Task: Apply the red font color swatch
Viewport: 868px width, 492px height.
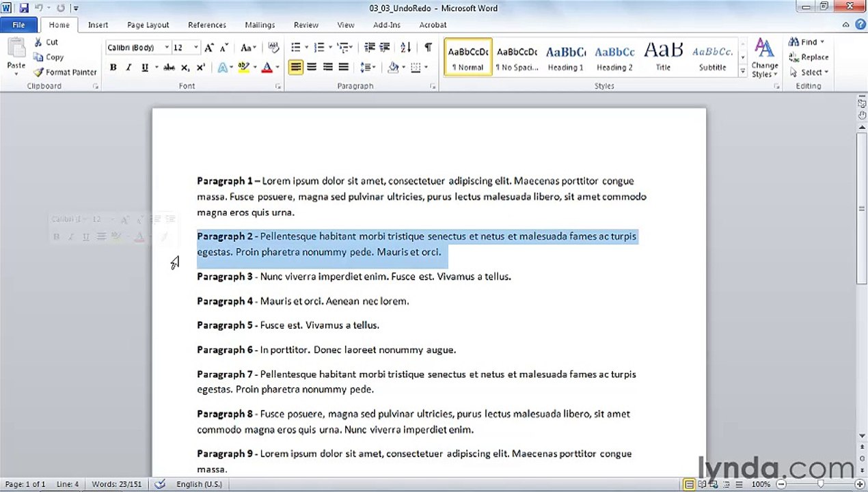Action: [x=267, y=68]
